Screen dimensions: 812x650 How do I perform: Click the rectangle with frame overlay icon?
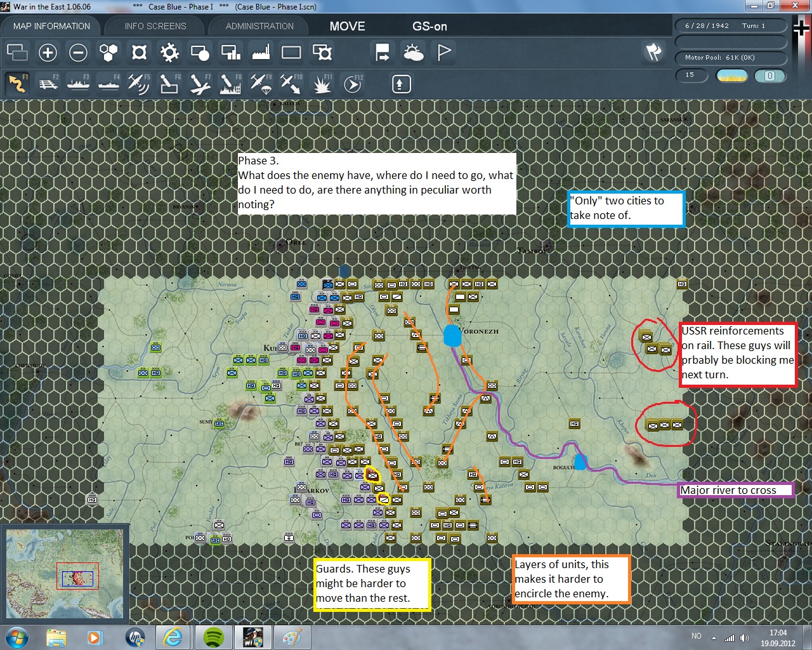tap(322, 52)
